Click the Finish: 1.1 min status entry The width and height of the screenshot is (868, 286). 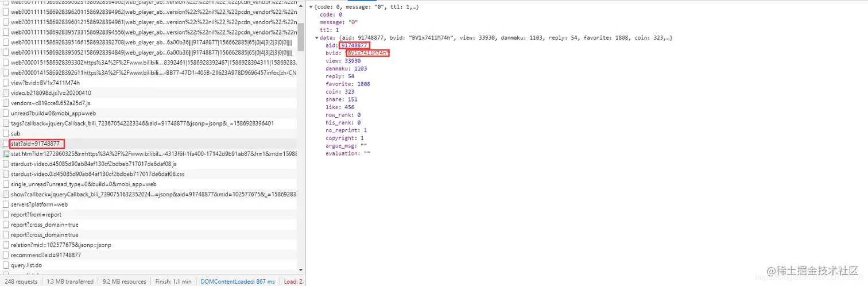pos(173,281)
